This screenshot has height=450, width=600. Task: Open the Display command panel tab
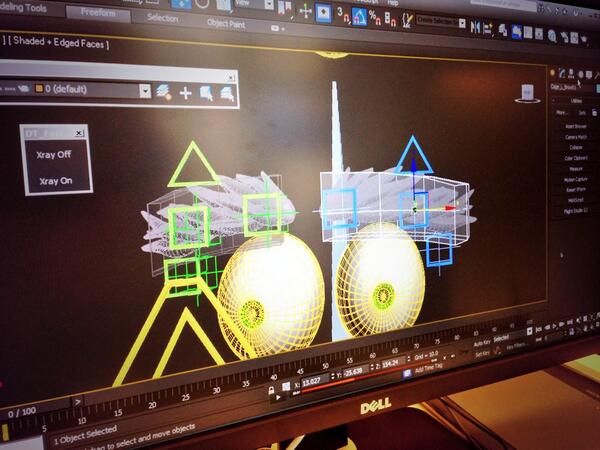(589, 75)
